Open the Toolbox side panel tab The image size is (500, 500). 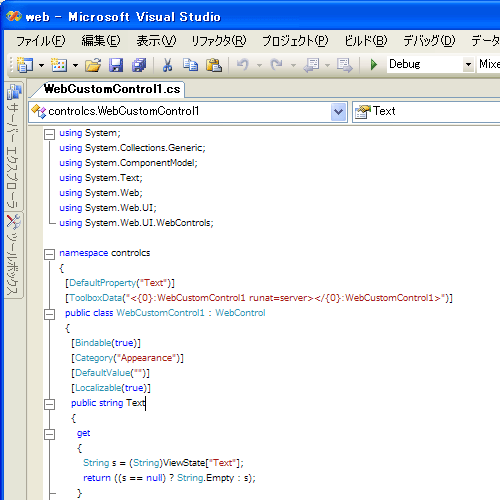click(x=14, y=255)
